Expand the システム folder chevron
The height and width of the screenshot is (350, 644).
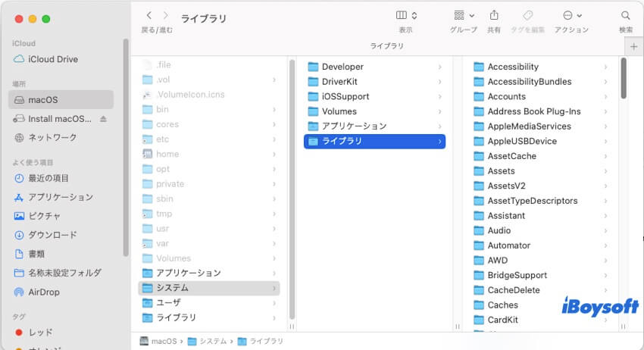pyautogui.click(x=274, y=288)
